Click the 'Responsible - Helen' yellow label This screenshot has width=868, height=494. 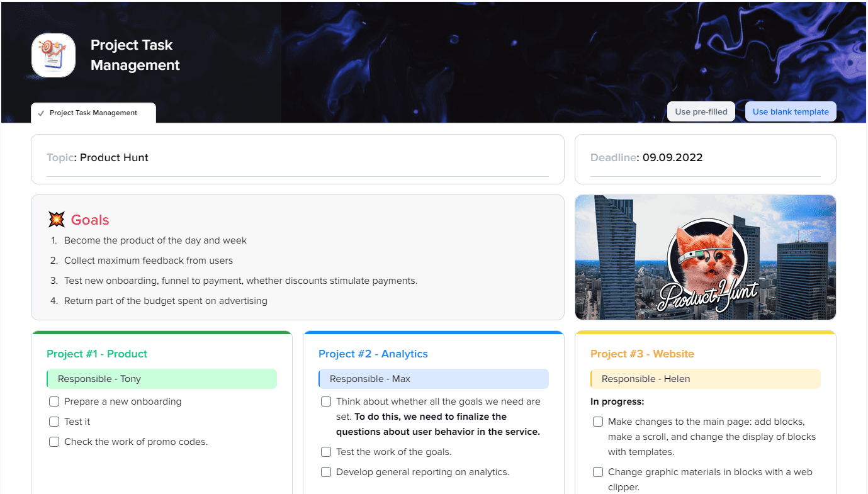pyautogui.click(x=706, y=379)
